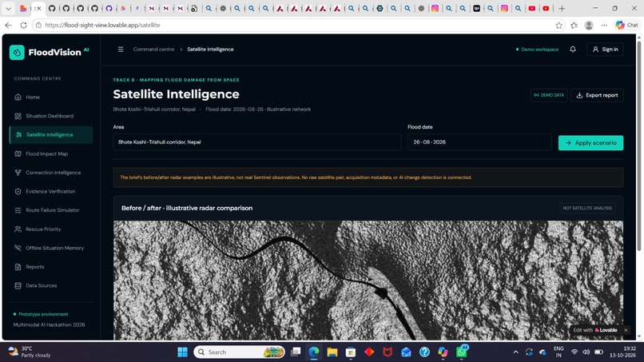Viewport: 644px width, 362px height.
Task: Click the Area input field
Action: pyautogui.click(x=257, y=142)
